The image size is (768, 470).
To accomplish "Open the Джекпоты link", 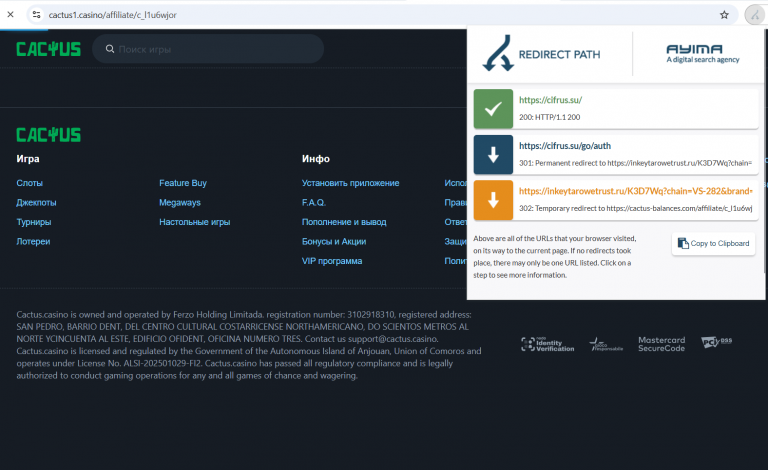I will coord(36,203).
